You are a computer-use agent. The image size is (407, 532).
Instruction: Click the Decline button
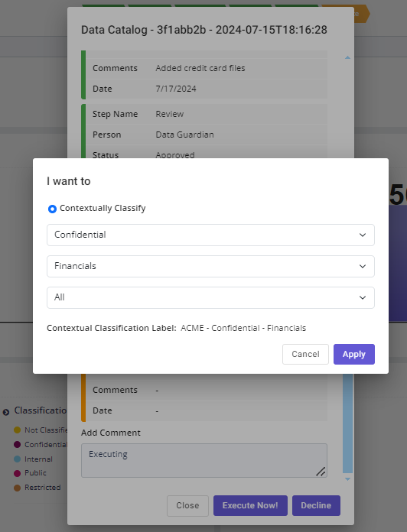tap(316, 505)
